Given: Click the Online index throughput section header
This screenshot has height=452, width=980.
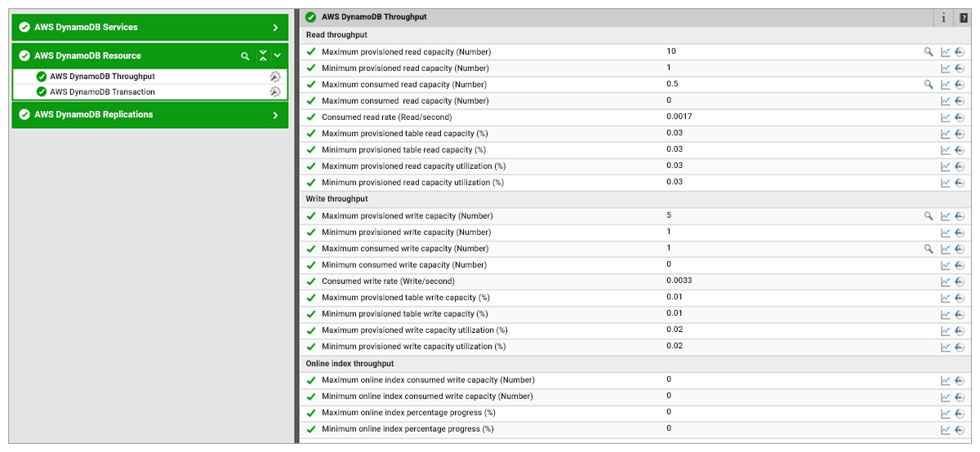Looking at the screenshot, I should pos(350,364).
